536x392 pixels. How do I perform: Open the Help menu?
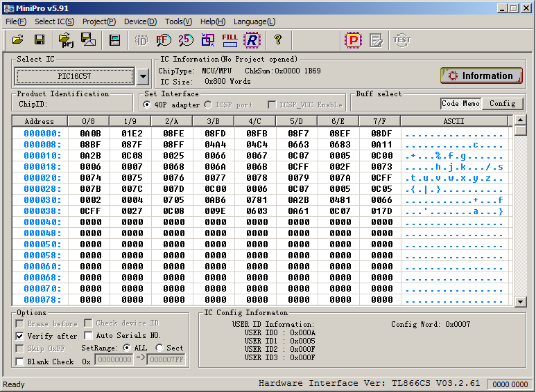213,21
